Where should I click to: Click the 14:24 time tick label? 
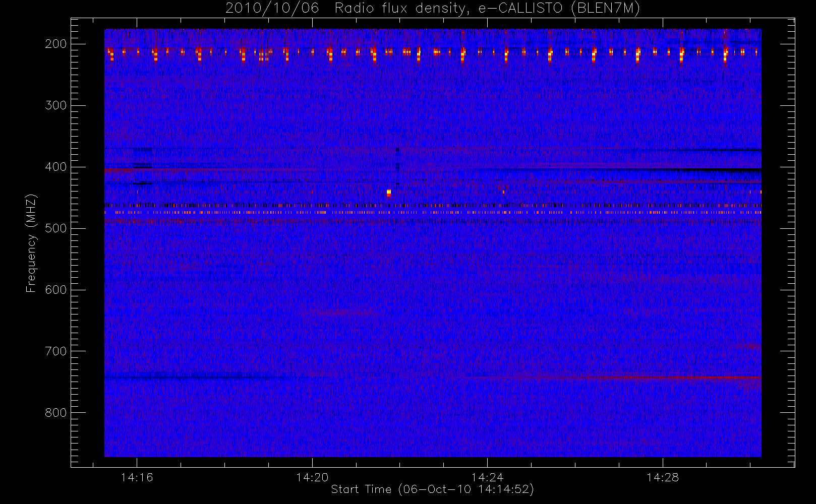(487, 477)
